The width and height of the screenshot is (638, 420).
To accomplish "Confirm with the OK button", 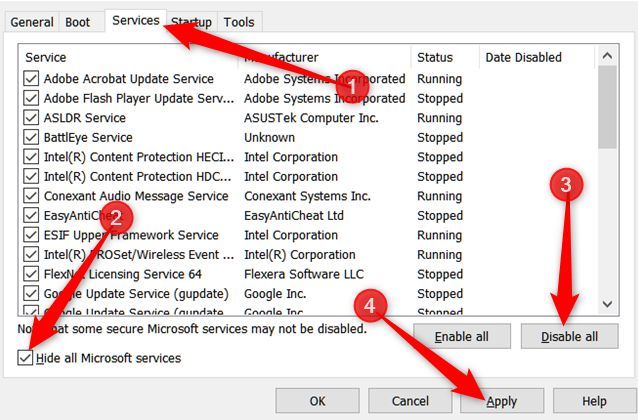I will click(x=318, y=401).
